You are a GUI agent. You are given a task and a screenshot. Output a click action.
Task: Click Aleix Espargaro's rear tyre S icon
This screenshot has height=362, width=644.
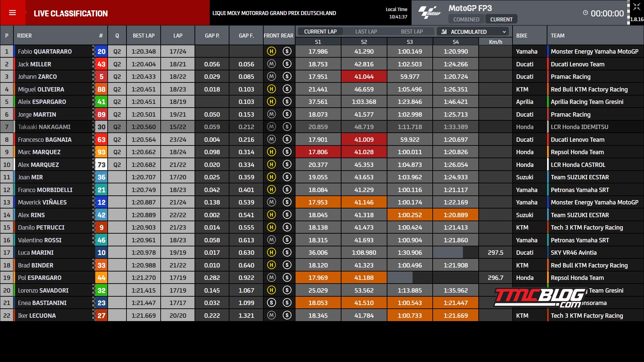point(287,102)
